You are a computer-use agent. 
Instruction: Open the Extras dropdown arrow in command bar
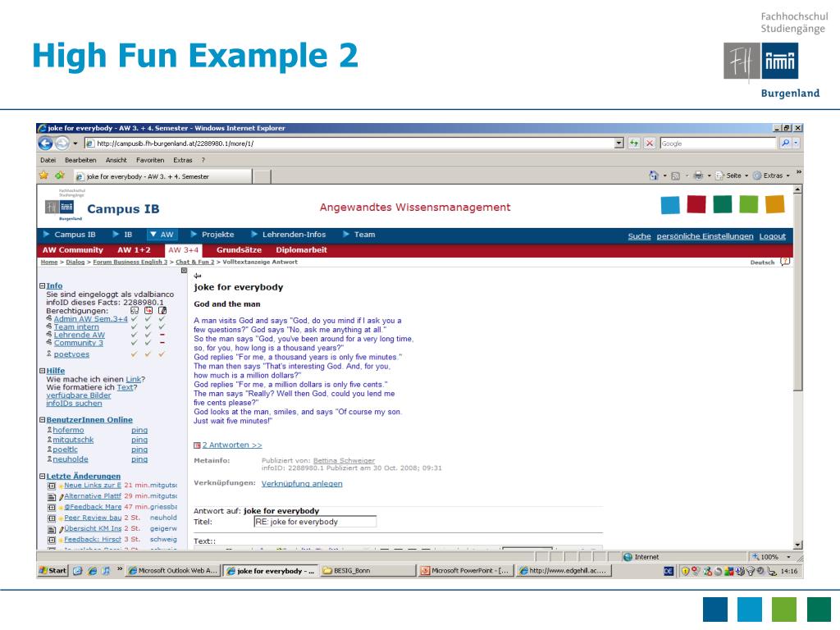click(788, 176)
